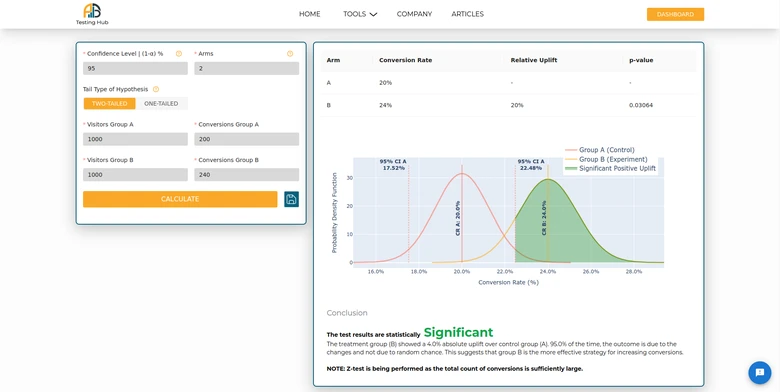Toggle Significant Positive Uplift legend entry
Viewport: 780px width, 392px height.
pyautogui.click(x=610, y=169)
